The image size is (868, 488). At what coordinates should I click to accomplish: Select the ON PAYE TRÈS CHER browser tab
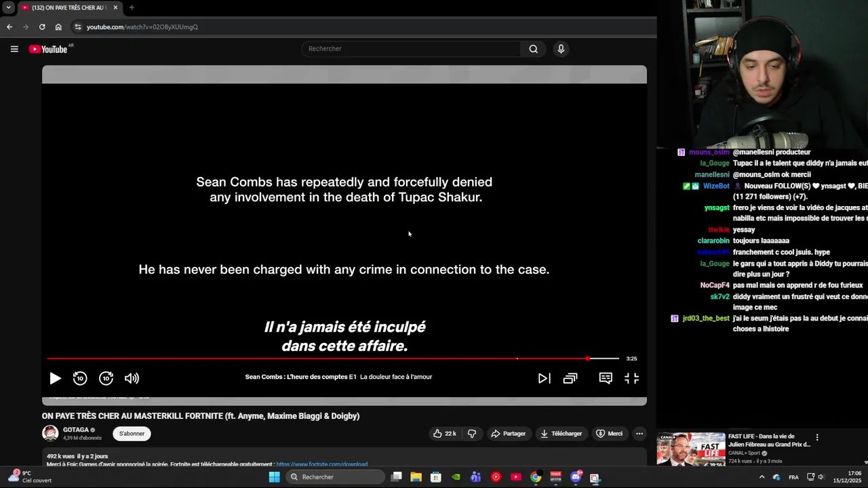point(68,7)
